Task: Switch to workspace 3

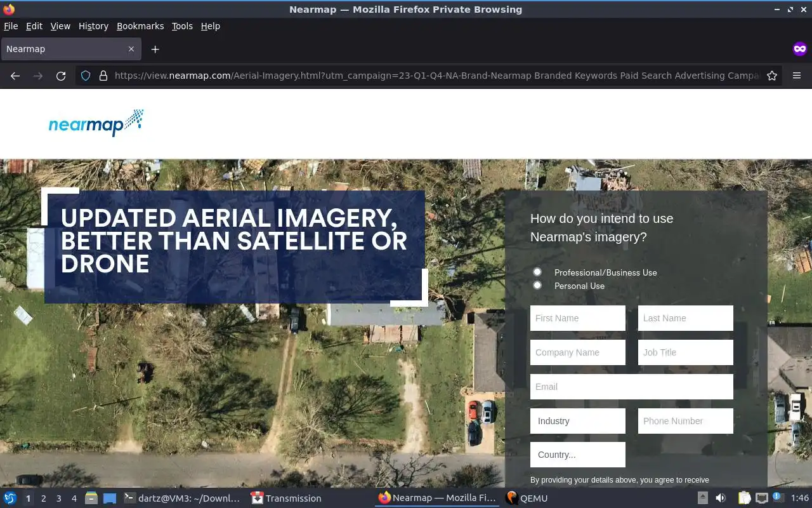Action: [59, 498]
